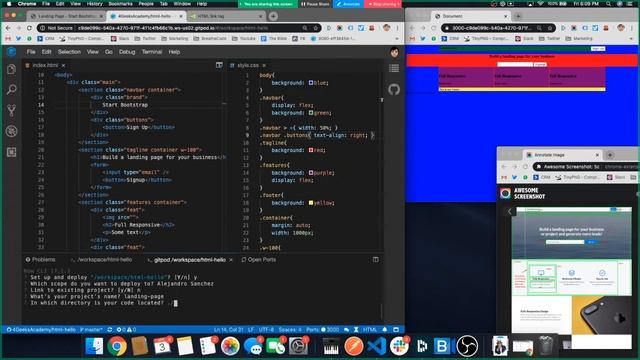The width and height of the screenshot is (640, 360).
Task: Click the split editor icon near index.html
Action: coord(219,65)
